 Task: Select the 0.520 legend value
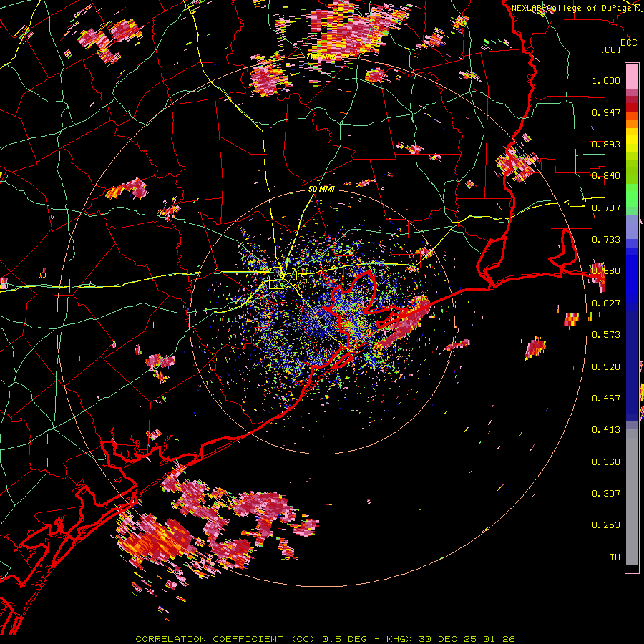point(606,367)
